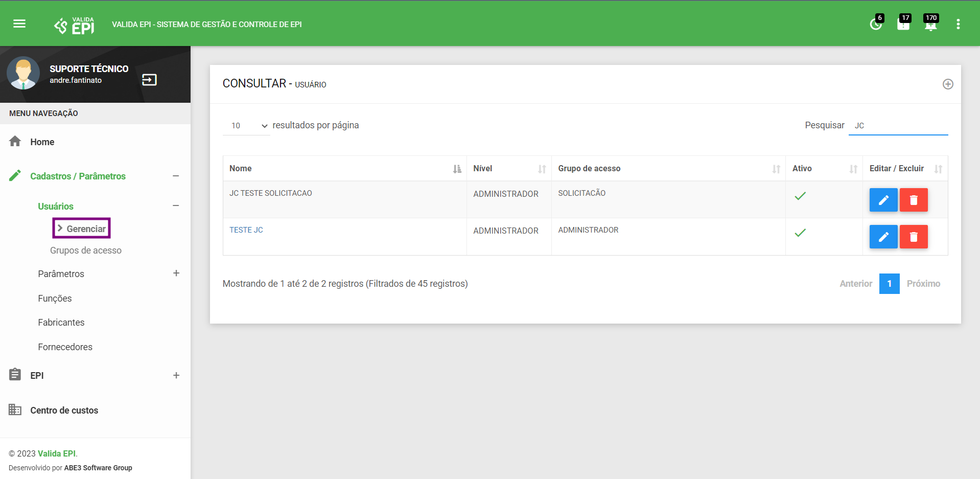Go to Home in navigation menu
This screenshot has height=479, width=980.
click(x=42, y=142)
